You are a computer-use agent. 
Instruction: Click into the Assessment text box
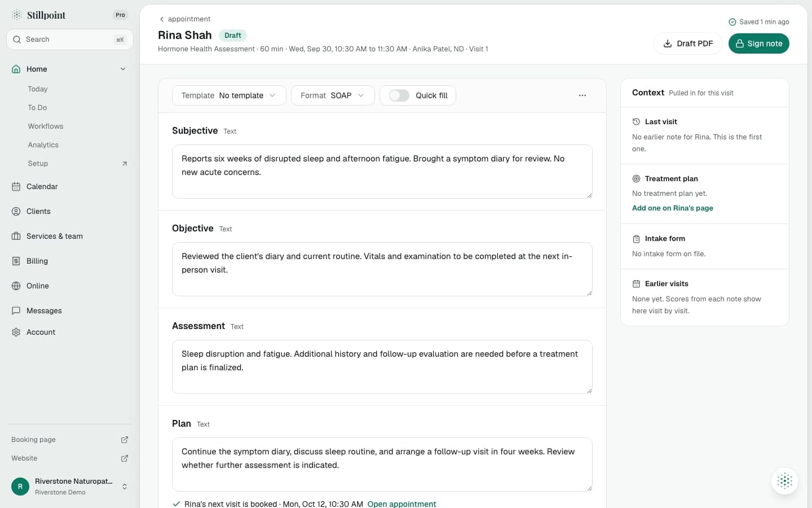(x=382, y=367)
